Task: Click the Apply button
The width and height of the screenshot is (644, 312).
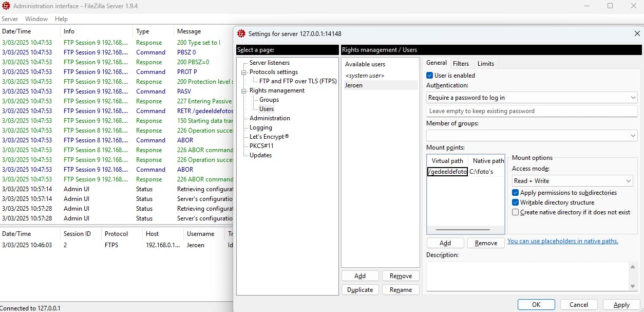Action: click(621, 305)
